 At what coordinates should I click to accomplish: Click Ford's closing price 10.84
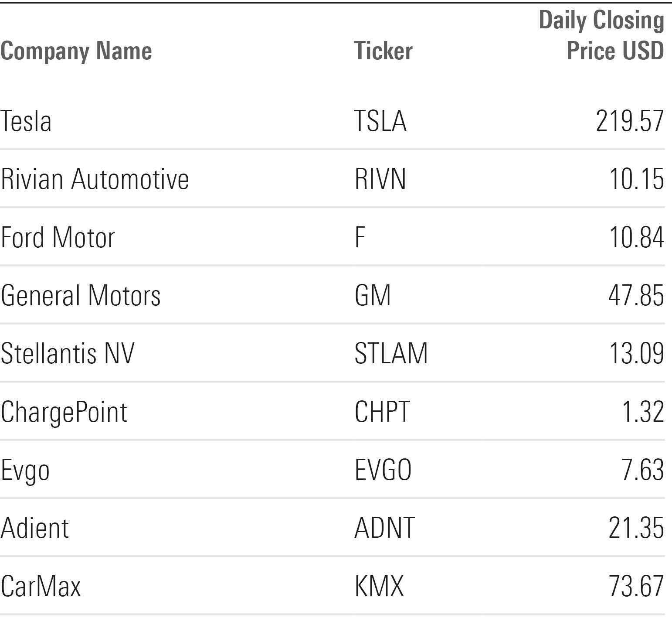pyautogui.click(x=636, y=237)
